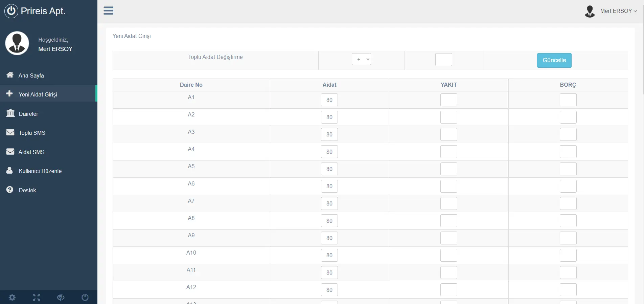The width and height of the screenshot is (644, 304).
Task: Focus the YAKIT input for A5
Action: [x=448, y=169]
